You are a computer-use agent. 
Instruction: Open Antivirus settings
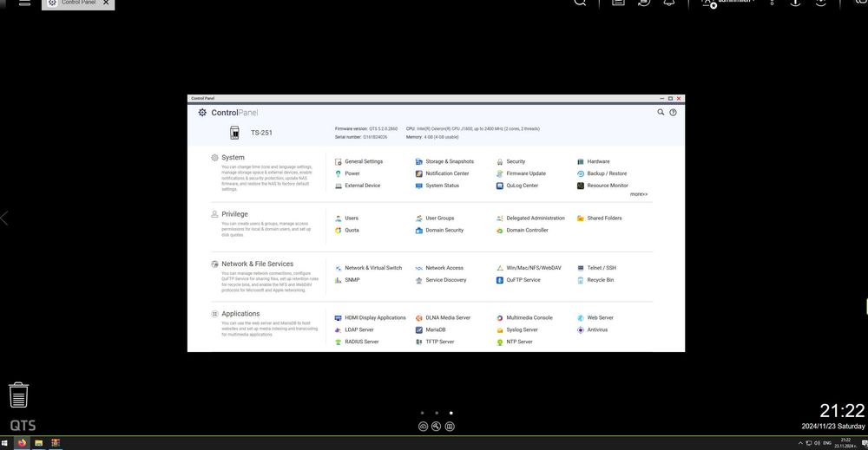pos(592,330)
